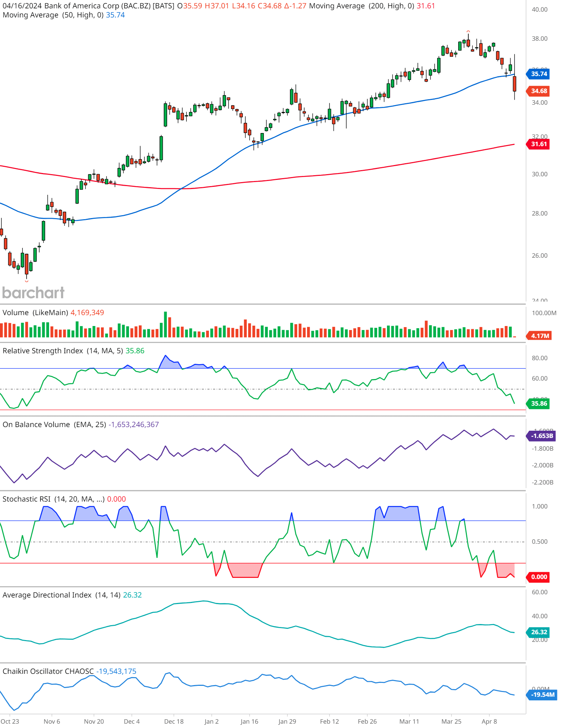561x728 pixels.
Task: Click the Jan 29 date on time axis
Action: tap(287, 721)
